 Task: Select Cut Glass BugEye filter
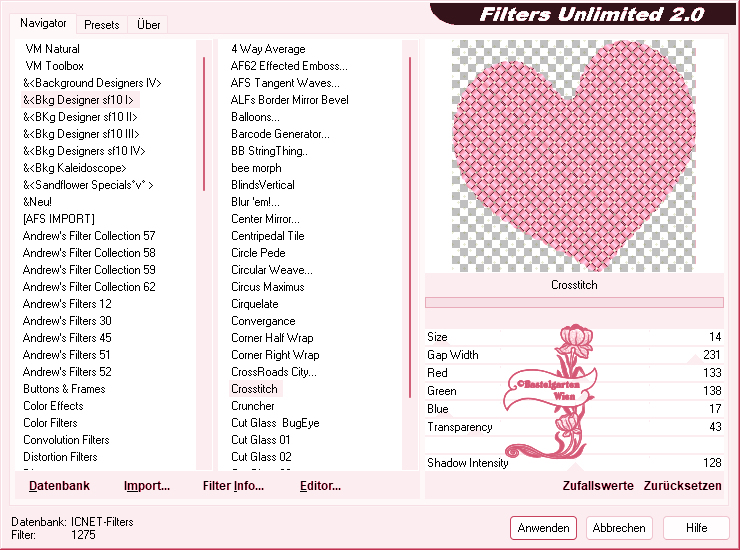[275, 423]
